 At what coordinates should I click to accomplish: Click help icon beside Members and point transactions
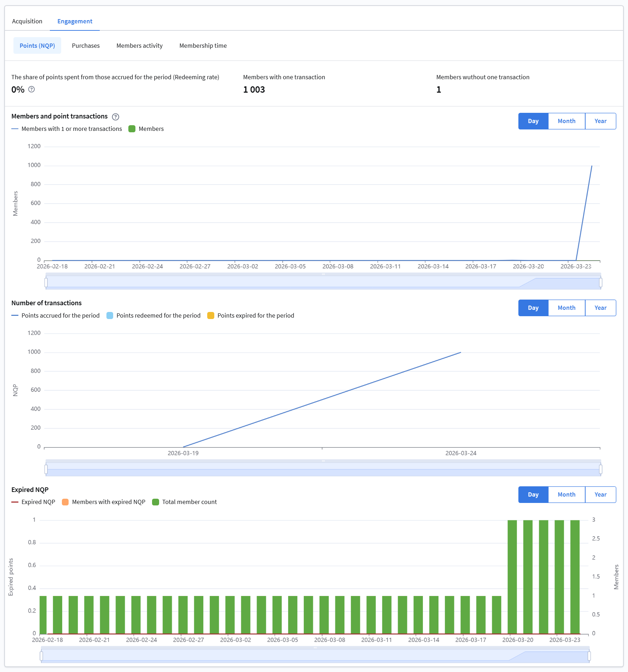(115, 117)
